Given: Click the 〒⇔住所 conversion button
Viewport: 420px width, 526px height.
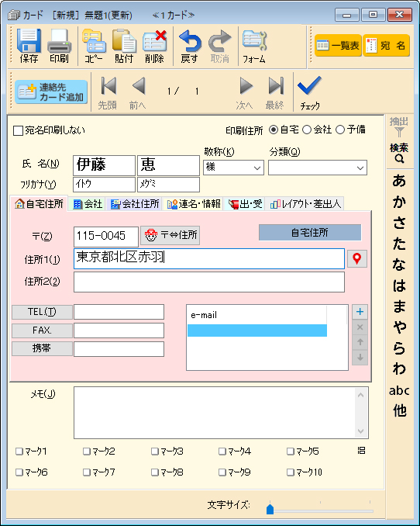Looking at the screenshot, I should [170, 235].
